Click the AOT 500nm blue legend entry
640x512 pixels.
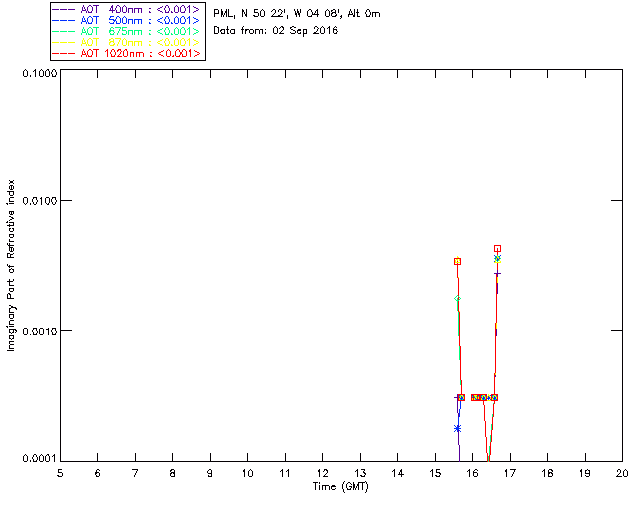[x=127, y=20]
